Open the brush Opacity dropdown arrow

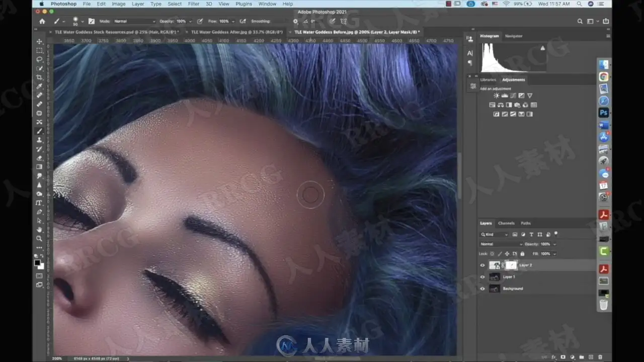(x=190, y=22)
